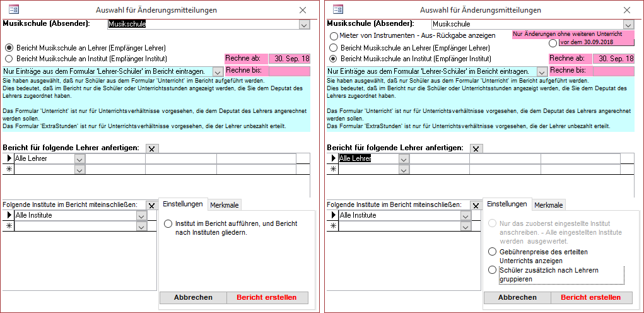This screenshot has width=644, height=313.
Task: Open the Musikschule (Absender) dropdown in the left window
Action: [304, 25]
